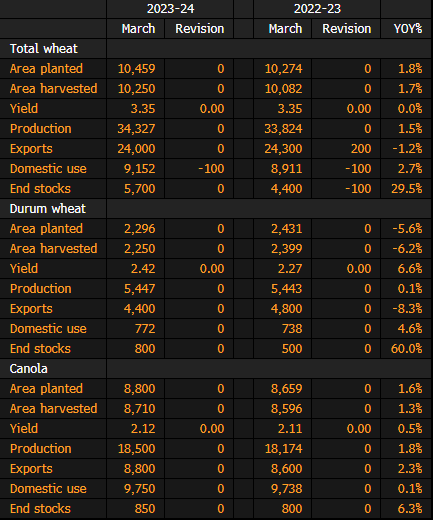
Task: Click Canola Exports 2022-23 value 8,600
Action: click(x=286, y=469)
